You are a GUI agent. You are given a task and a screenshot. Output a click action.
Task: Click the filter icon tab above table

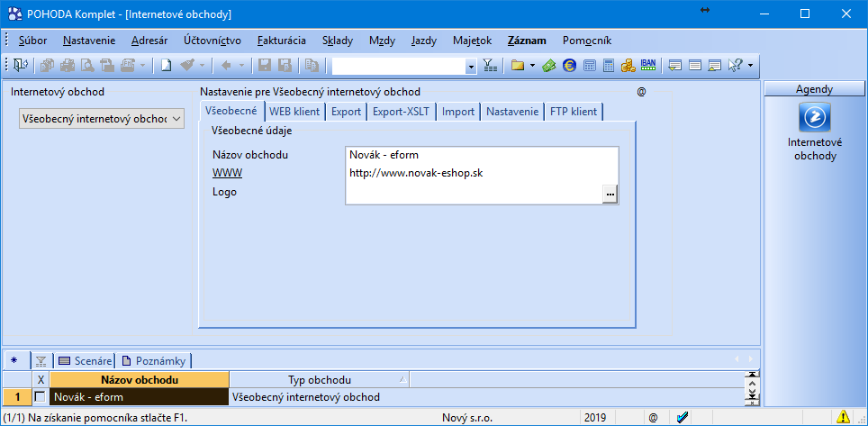[x=41, y=360]
